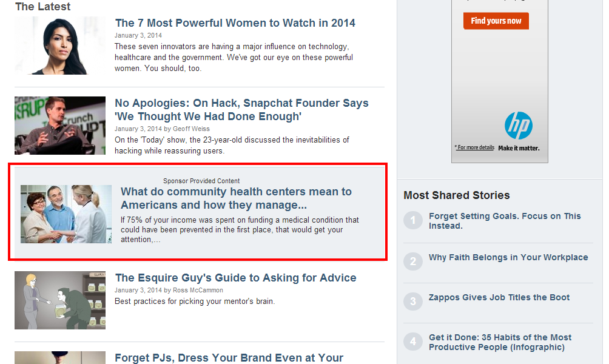The width and height of the screenshot is (609, 364).
Task: Click the partial thumbnail of the Forget PJs article
Action: 60,358
